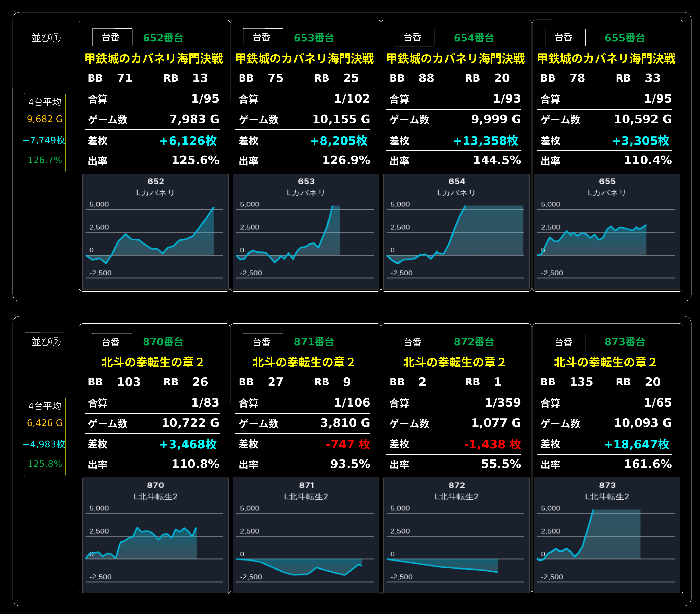The width and height of the screenshot is (700, 614).
Task: Click the +13,358枚 difference value
Action: (x=486, y=141)
